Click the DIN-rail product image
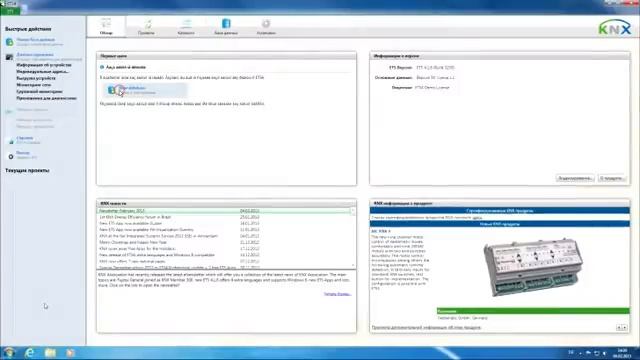This screenshot has width=640, height=360. click(x=534, y=267)
